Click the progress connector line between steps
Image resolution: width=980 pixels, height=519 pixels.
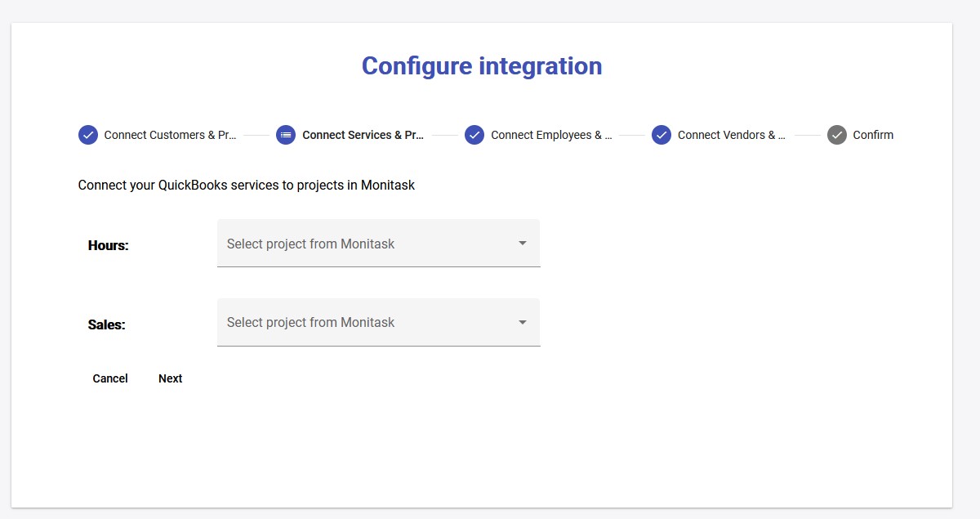pyautogui.click(x=256, y=135)
